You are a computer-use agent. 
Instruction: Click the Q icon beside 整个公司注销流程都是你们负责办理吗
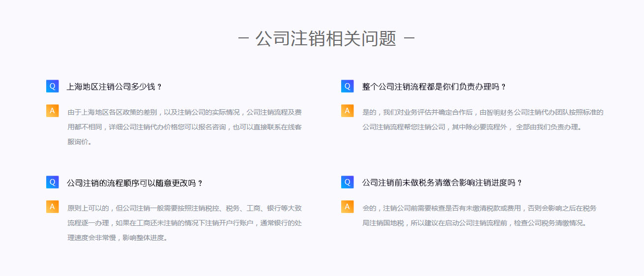[347, 86]
